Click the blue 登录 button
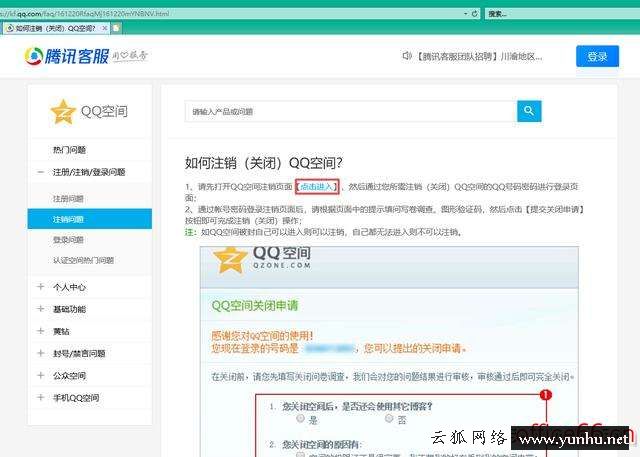Screen dimensions: 640x457 [x=597, y=56]
